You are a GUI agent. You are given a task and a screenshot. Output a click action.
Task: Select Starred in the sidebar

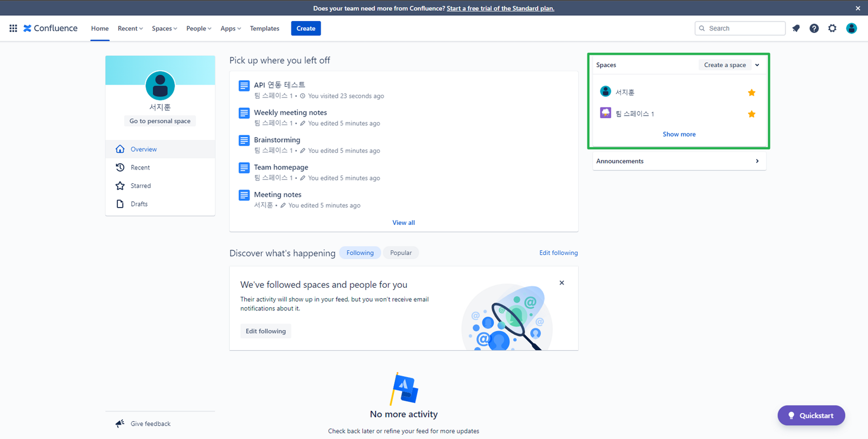[x=141, y=186]
